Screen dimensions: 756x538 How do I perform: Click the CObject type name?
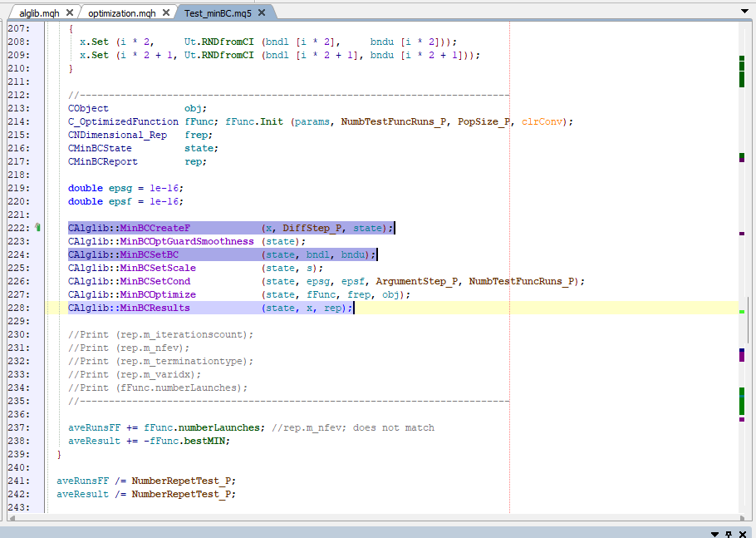88,108
